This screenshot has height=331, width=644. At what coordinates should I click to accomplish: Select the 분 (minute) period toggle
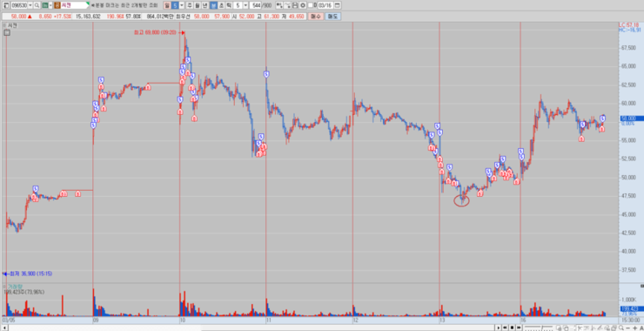(x=213, y=5)
